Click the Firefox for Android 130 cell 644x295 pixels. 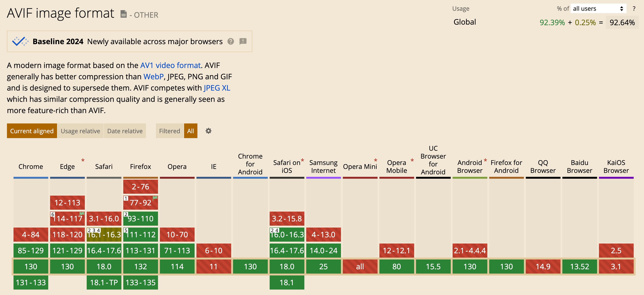tap(506, 266)
